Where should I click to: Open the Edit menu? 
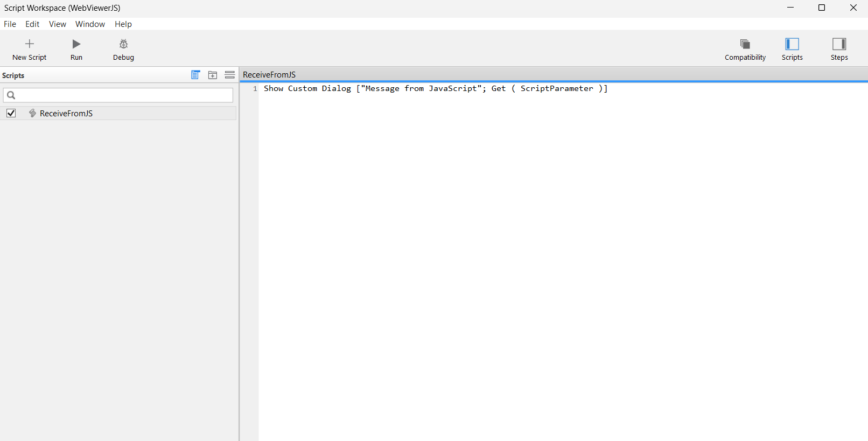32,24
